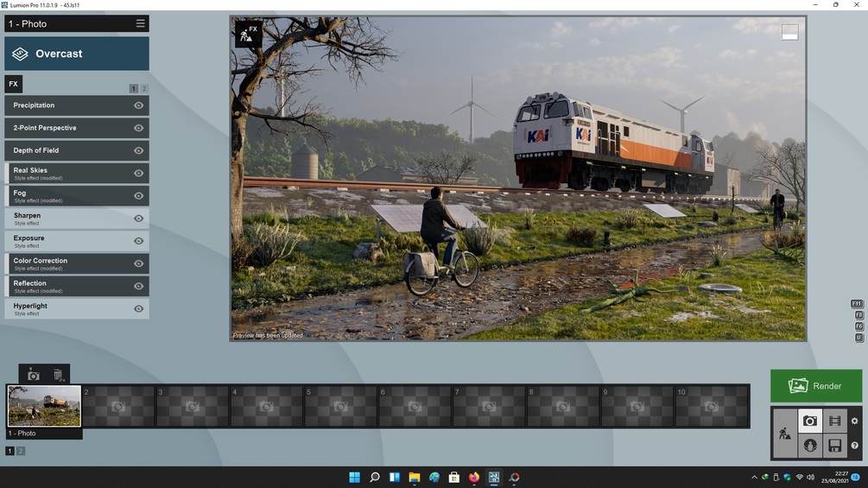Hide the Reflection effect
Screen dimensions: 868x488
coord(138,286)
